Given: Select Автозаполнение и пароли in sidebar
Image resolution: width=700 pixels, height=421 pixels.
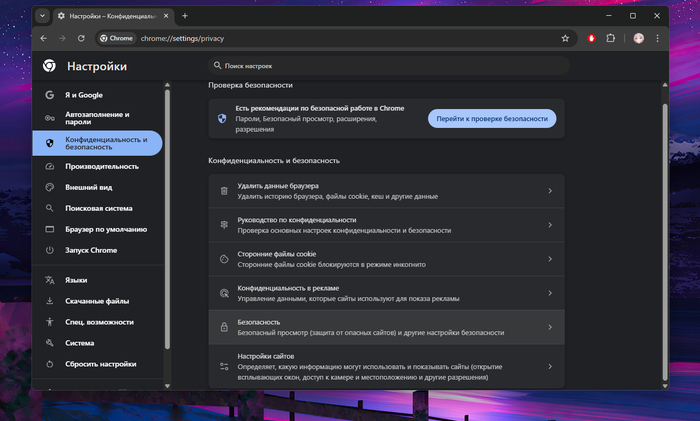Looking at the screenshot, I should pyautogui.click(x=100, y=118).
